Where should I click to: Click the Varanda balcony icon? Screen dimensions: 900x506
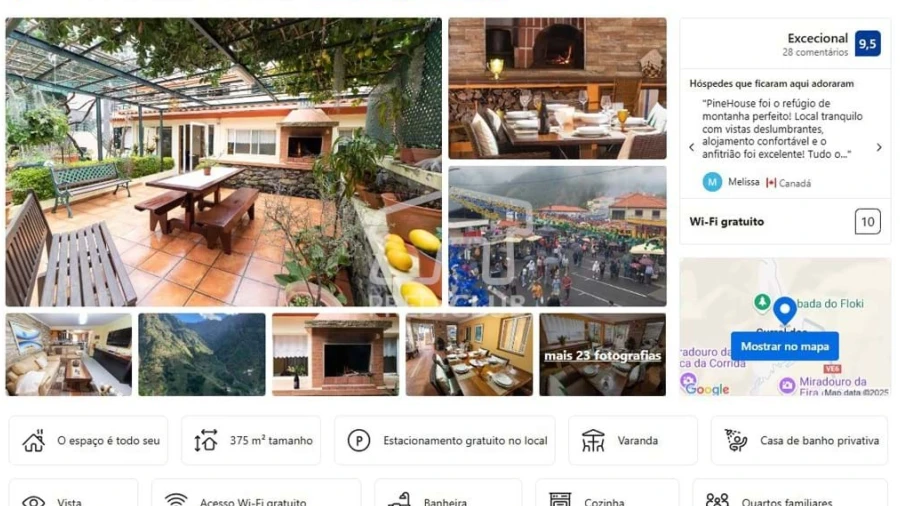(593, 441)
